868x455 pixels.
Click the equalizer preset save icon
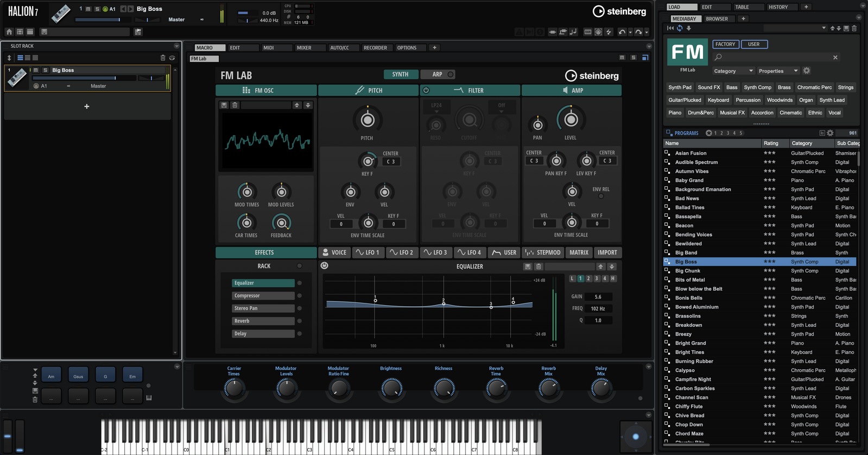click(x=528, y=267)
